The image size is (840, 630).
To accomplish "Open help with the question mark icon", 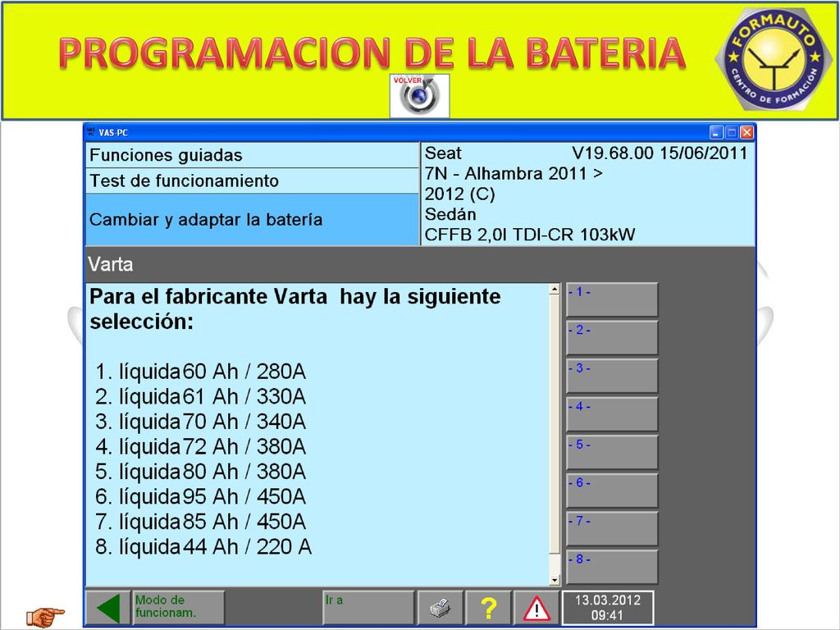I will (x=488, y=608).
